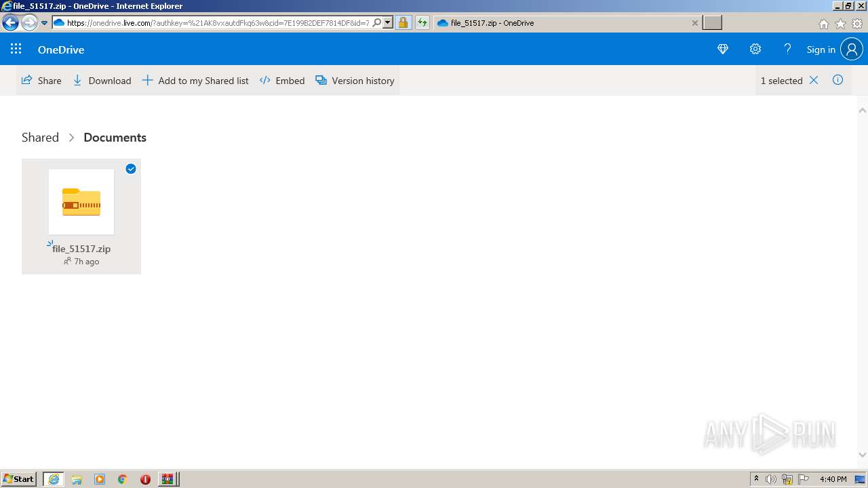Open OneDrive settings gear
The height and width of the screenshot is (488, 868).
[x=755, y=49]
